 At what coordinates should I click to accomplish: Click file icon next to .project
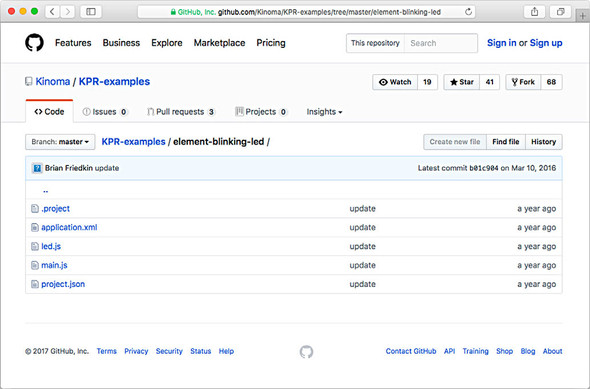(35, 208)
